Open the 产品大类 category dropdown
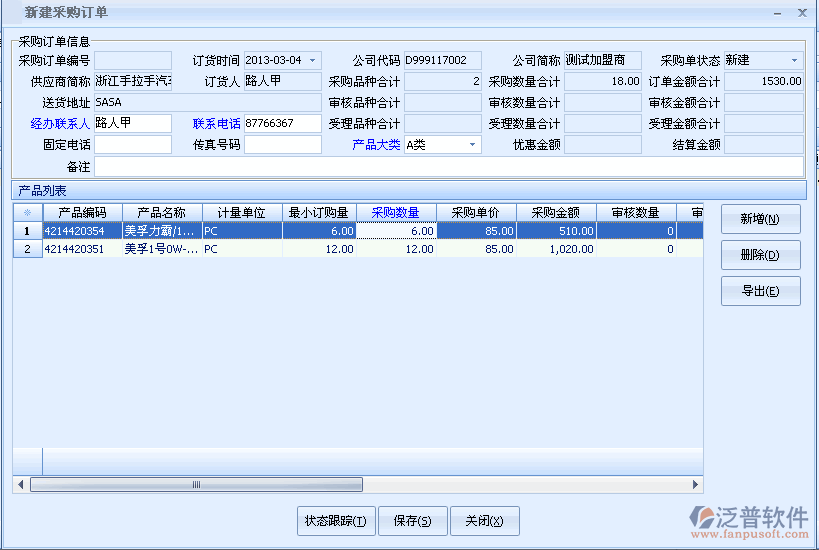This screenshot has width=819, height=550. (x=472, y=145)
